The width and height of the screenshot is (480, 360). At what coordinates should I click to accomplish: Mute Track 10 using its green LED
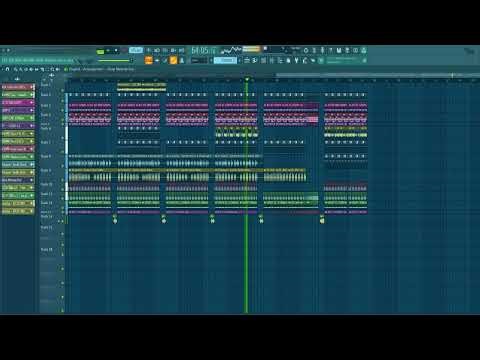(x=62, y=190)
